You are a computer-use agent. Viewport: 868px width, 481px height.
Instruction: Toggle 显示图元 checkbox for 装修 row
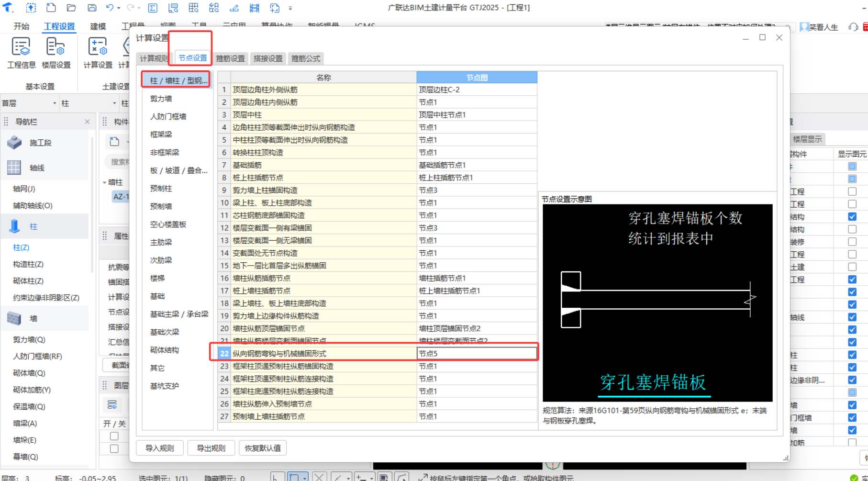point(852,242)
